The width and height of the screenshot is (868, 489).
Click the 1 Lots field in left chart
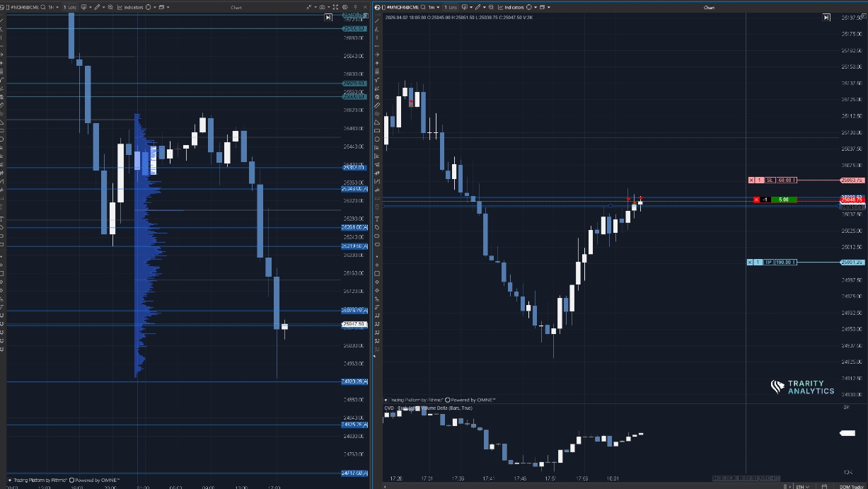point(69,7)
